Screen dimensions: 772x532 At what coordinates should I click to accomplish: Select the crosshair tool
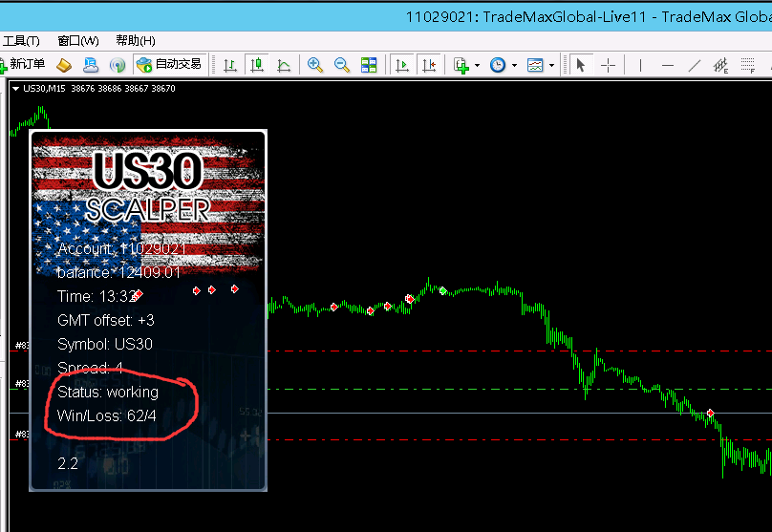pos(608,65)
